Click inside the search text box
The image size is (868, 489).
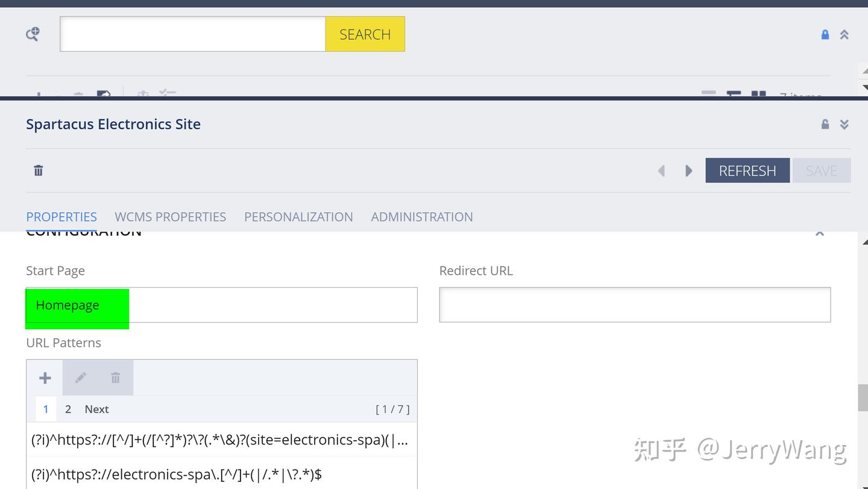click(193, 34)
